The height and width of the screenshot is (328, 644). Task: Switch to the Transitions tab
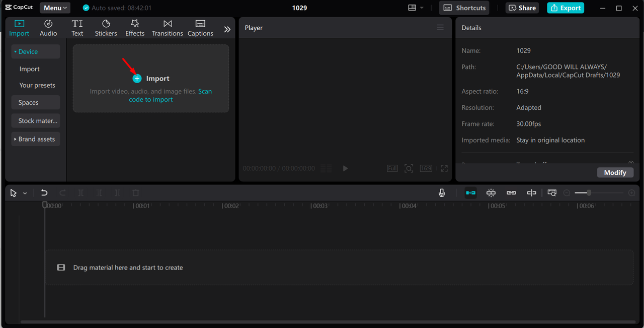point(168,28)
